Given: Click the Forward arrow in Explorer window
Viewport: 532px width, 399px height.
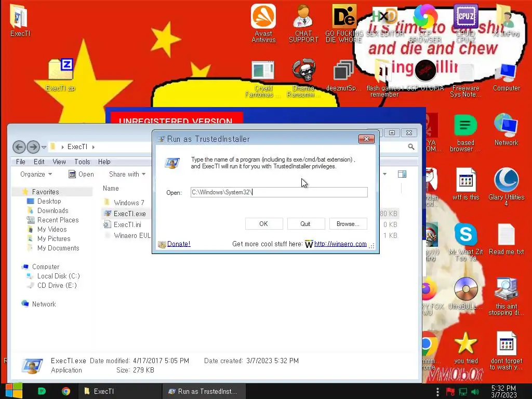Looking at the screenshot, I should [33, 147].
